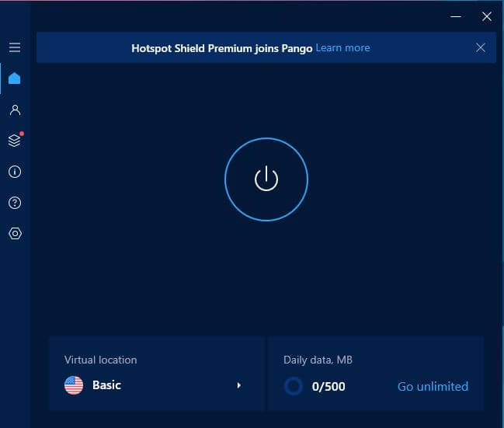Open the Account profile sidebar icon
Image resolution: width=504 pixels, height=428 pixels.
(x=15, y=110)
